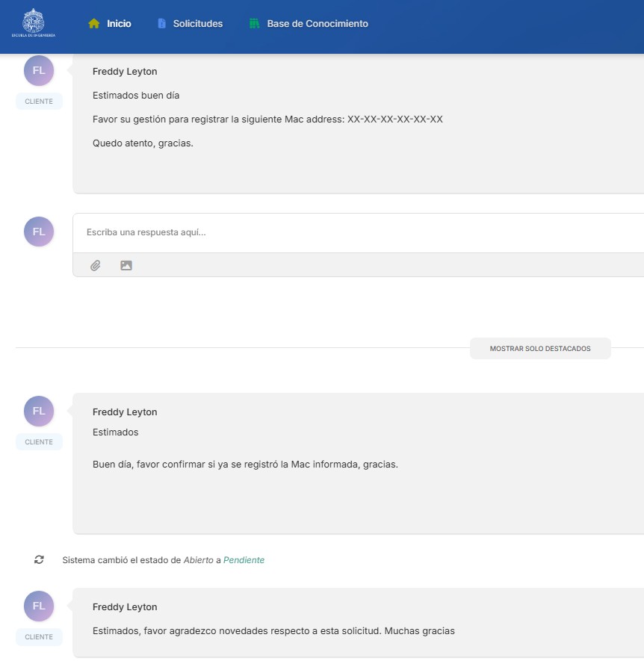
Task: Open the Inicio menu item
Action: coord(119,24)
